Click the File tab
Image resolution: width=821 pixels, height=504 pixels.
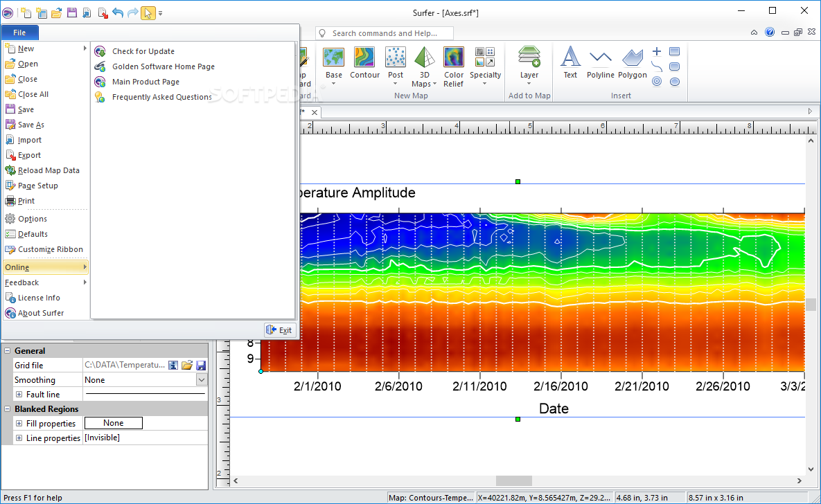(x=19, y=33)
